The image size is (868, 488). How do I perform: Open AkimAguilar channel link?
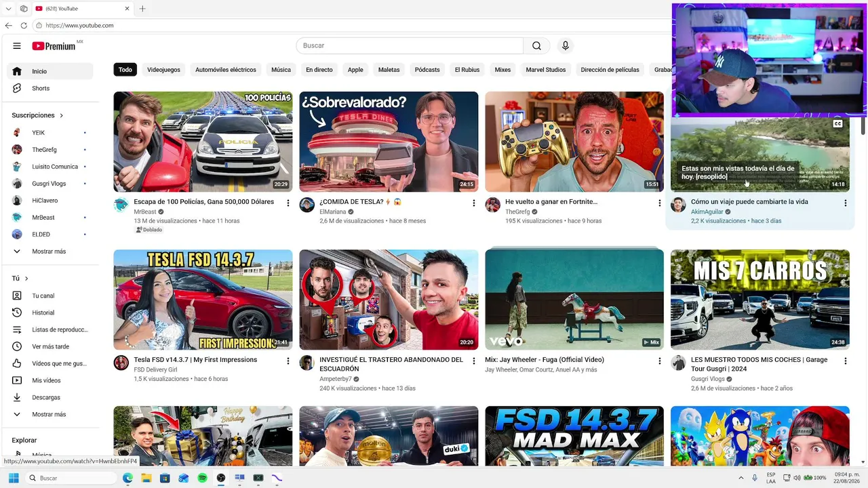pos(707,211)
